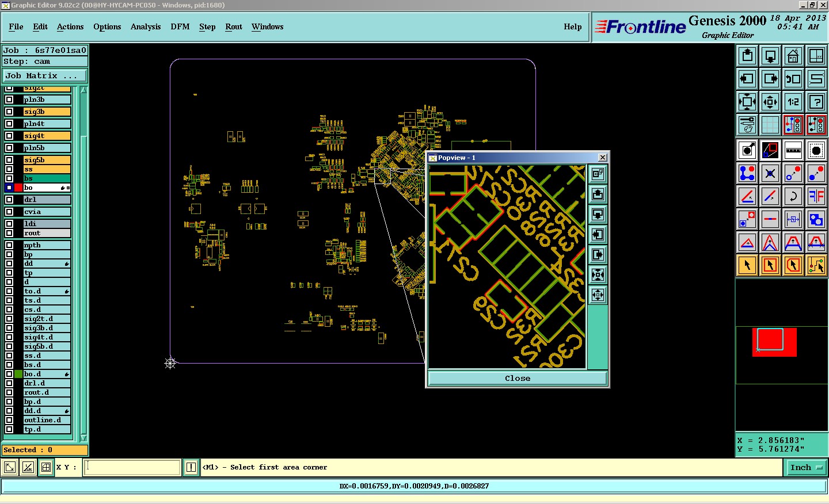Select the tp.d layer name

47,429
